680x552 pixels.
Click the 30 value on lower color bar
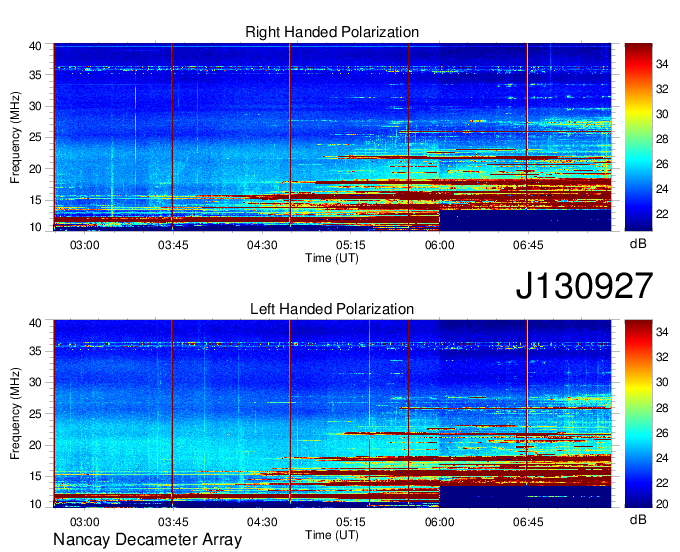[x=662, y=382]
